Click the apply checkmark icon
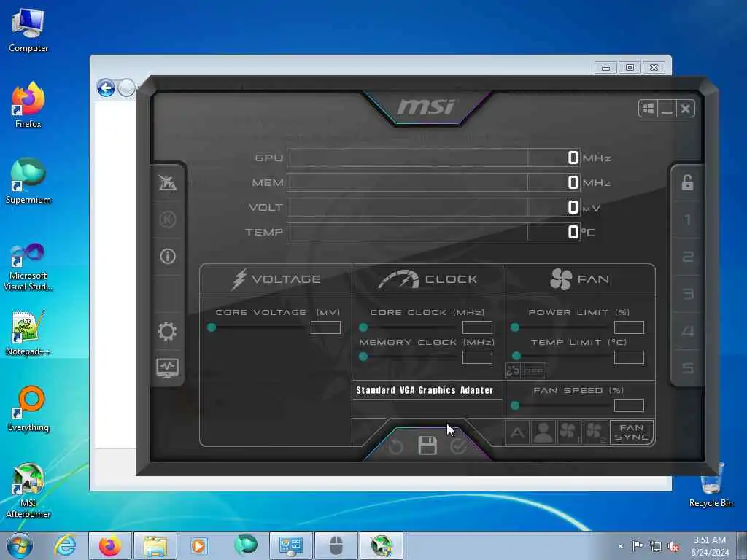The height and width of the screenshot is (560, 747). [458, 447]
